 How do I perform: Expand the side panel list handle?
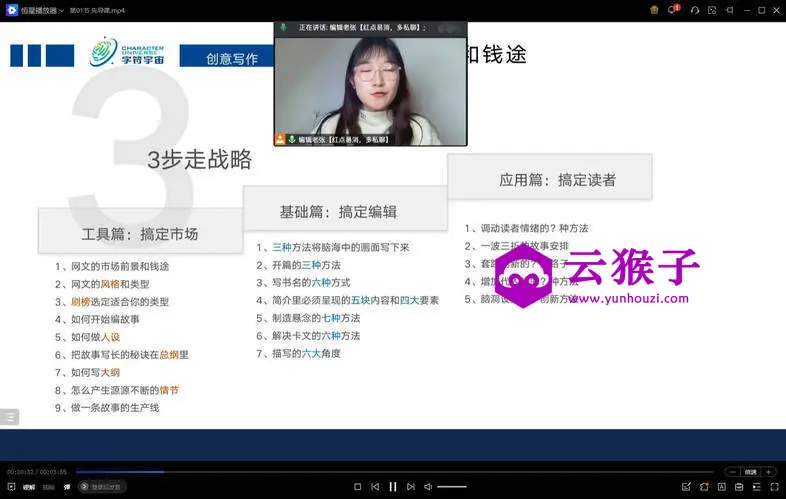(x=10, y=417)
